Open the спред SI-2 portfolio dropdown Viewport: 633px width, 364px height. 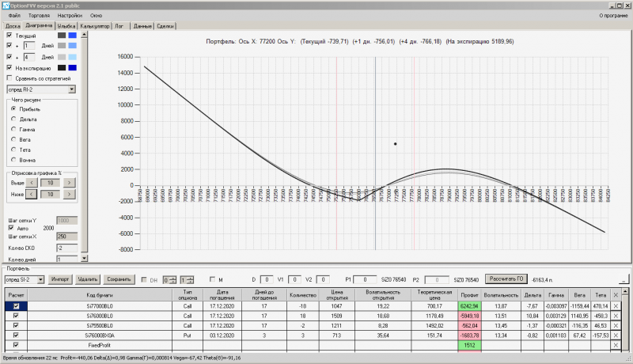pyautogui.click(x=40, y=279)
